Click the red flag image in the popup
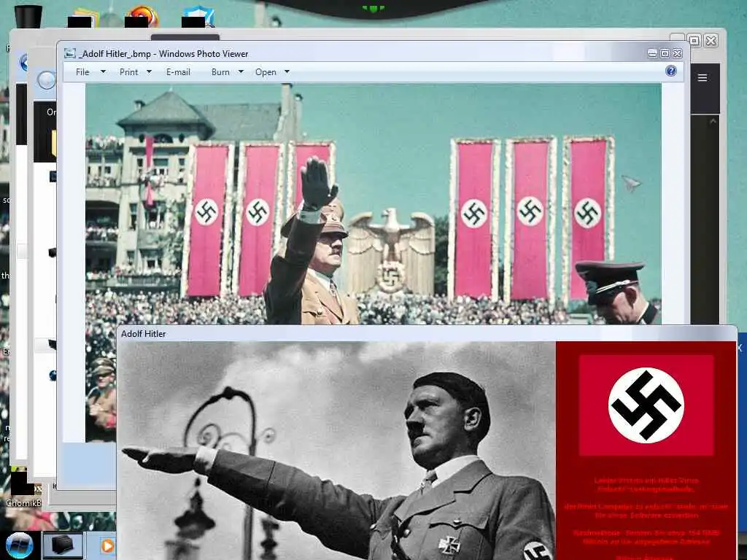This screenshot has height=560, width=747. 646,405
